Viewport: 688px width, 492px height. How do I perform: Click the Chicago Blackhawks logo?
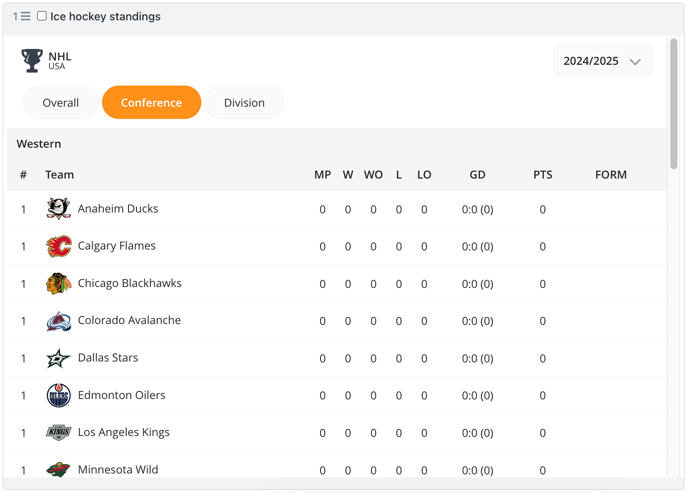point(58,283)
